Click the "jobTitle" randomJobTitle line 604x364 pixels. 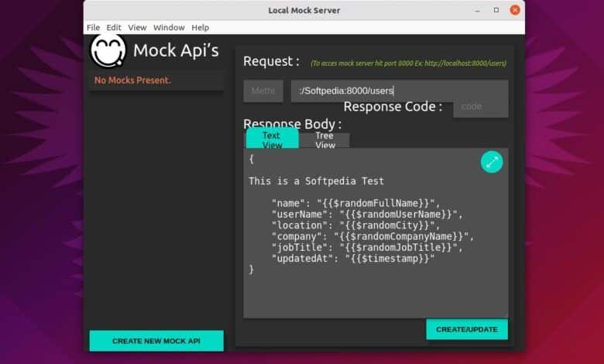(367, 247)
